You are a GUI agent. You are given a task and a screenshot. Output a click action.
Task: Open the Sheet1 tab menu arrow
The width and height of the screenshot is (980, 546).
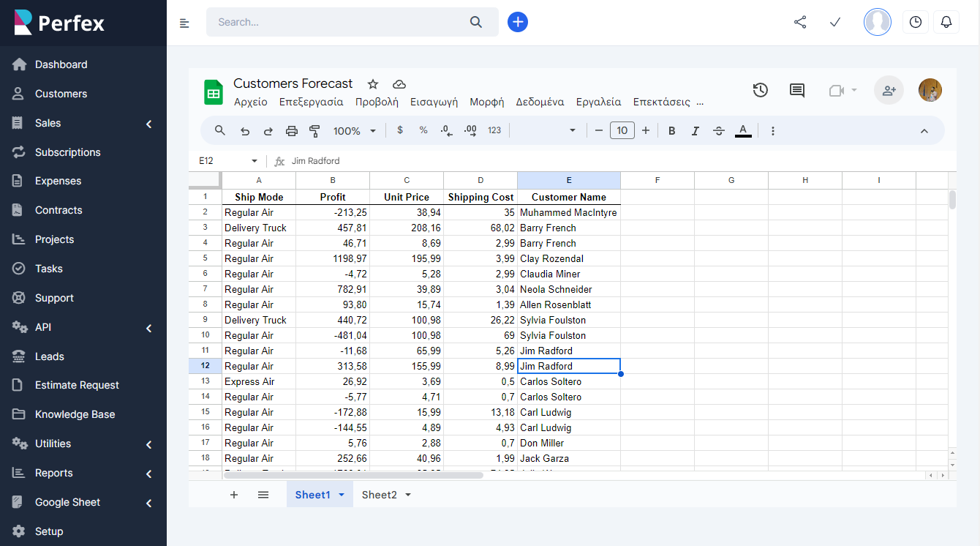341,494
